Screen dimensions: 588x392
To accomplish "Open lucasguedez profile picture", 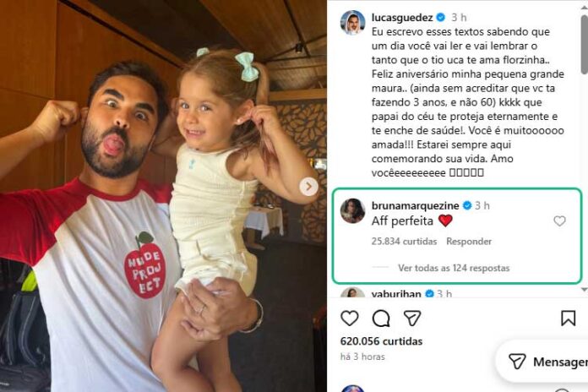I will click(352, 23).
